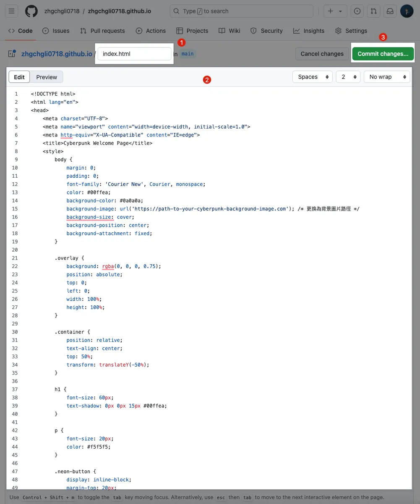Open the No wrap line mode dropdown
The width and height of the screenshot is (420, 504).
(x=386, y=77)
